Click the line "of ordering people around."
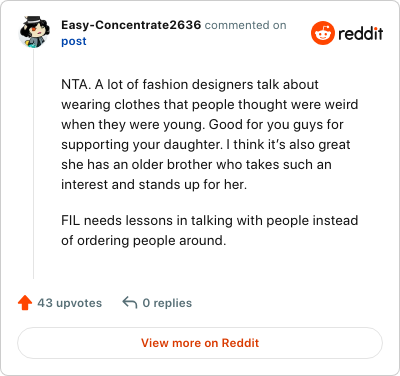The height and width of the screenshot is (376, 400). coord(144,240)
